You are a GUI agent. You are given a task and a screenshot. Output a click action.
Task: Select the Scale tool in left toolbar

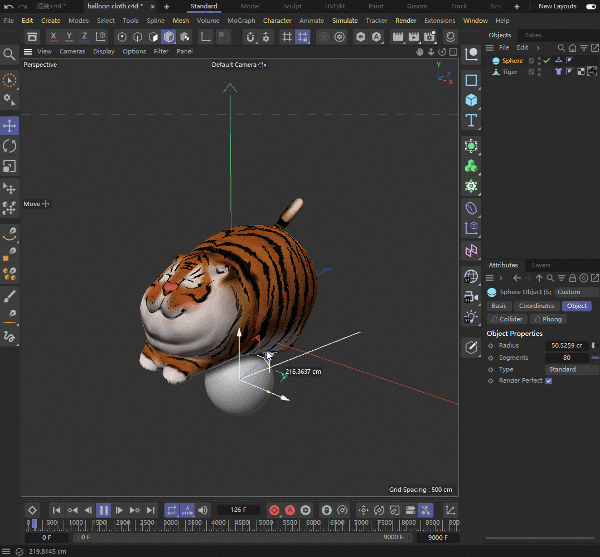10,167
